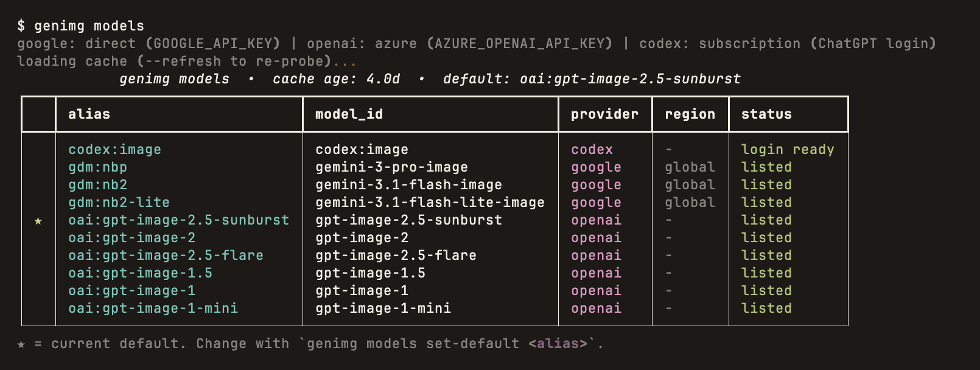980x370 pixels.
Task: Select alias oai:gpt-image-2
Action: 131,238
